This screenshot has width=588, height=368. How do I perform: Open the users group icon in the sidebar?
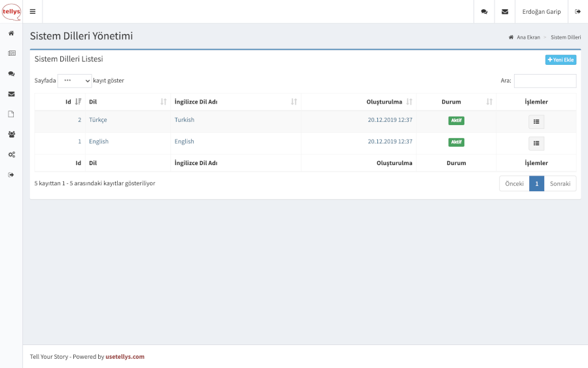point(11,134)
